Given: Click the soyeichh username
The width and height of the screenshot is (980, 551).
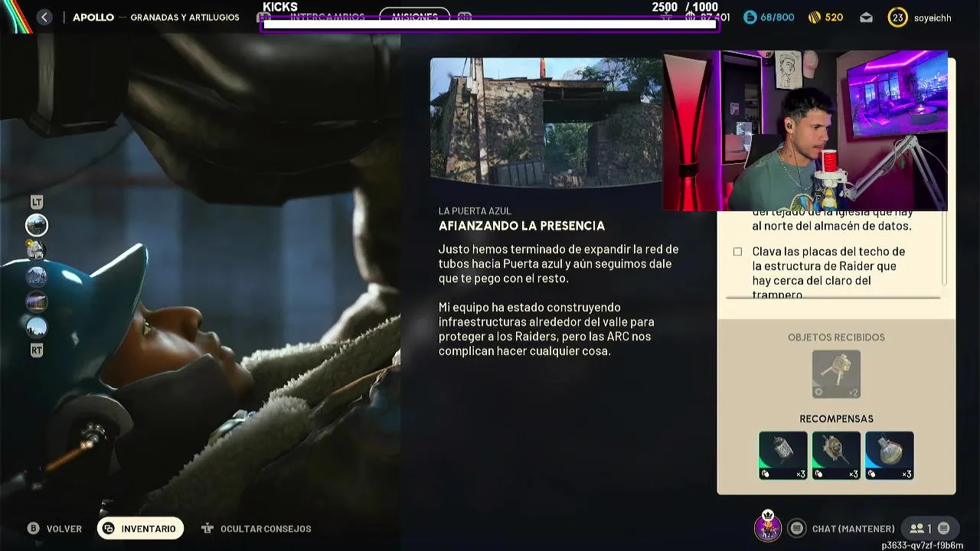Looking at the screenshot, I should (x=933, y=17).
